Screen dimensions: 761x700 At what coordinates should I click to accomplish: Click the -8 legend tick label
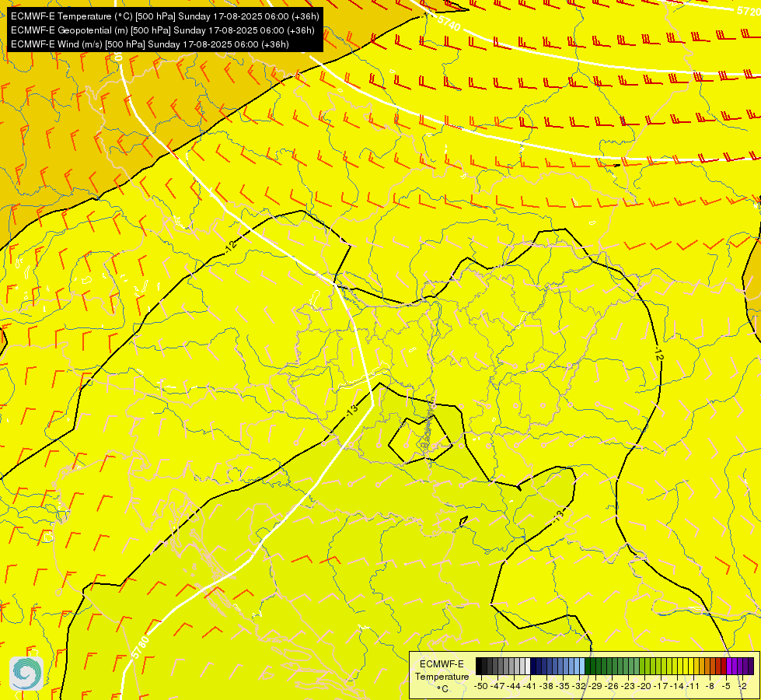coord(710,686)
